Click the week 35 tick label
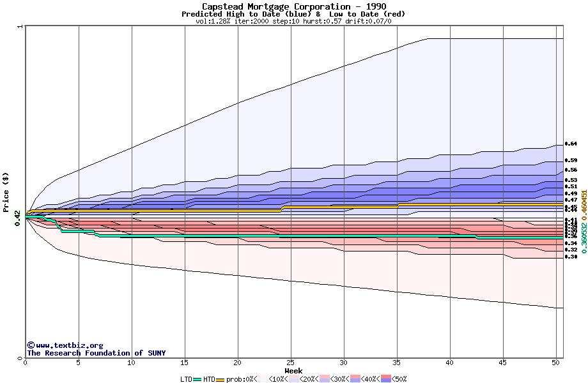Screen dimensions: 588x383 (x=397, y=363)
